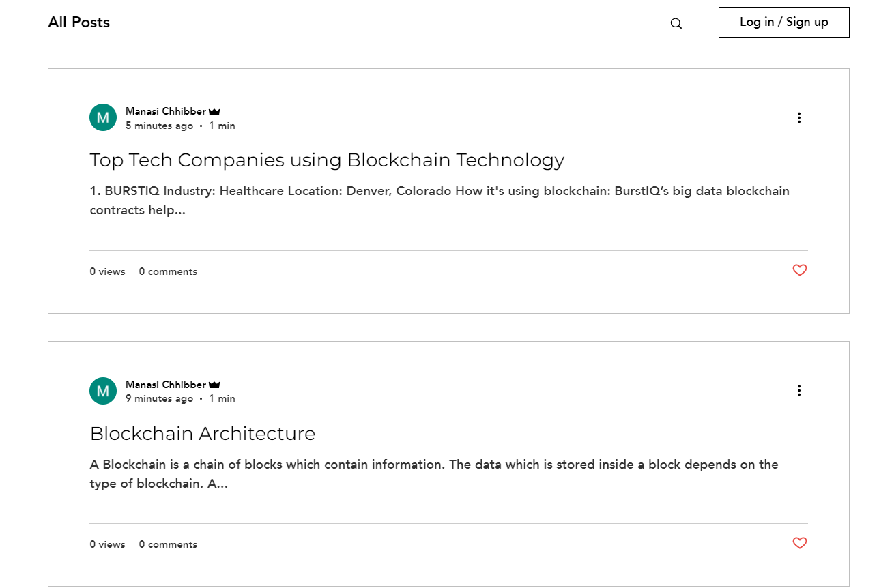Click the excerpt text of Blockchain Architecture post

pos(433,473)
